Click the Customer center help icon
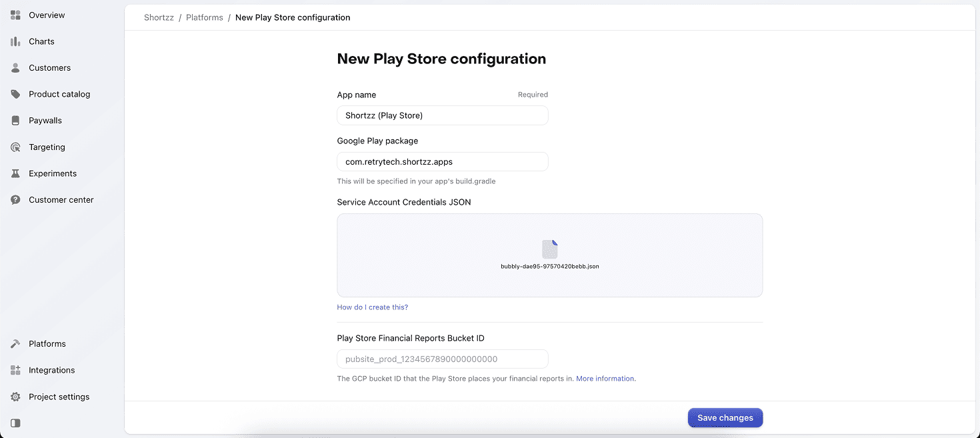Image resolution: width=980 pixels, height=438 pixels. (15, 200)
